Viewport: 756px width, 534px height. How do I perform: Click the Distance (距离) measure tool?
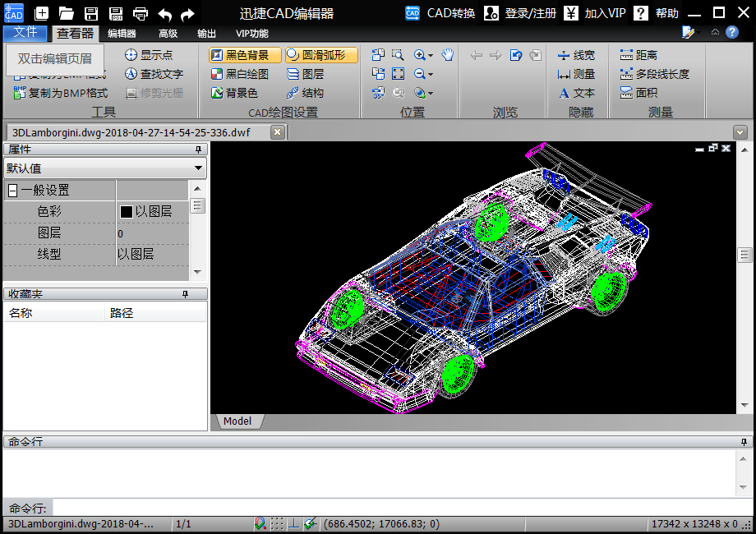point(638,55)
